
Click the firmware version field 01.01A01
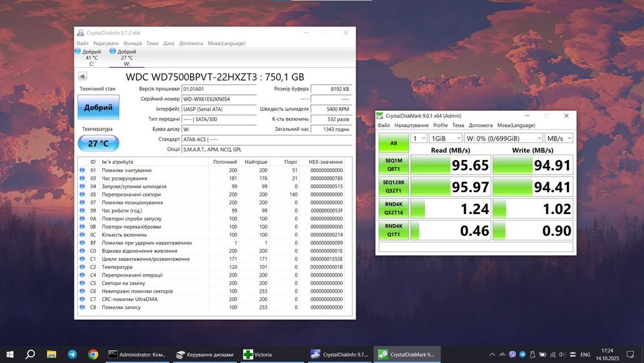coord(219,89)
